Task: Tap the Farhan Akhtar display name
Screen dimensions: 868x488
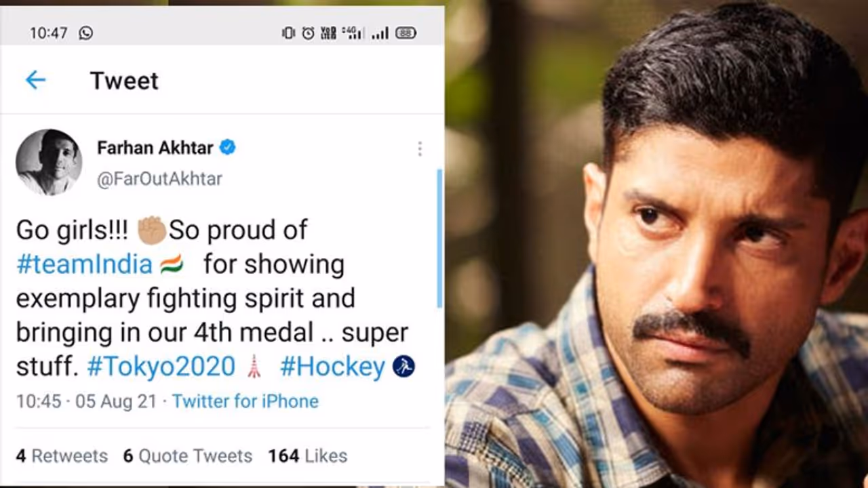Action: pos(155,148)
